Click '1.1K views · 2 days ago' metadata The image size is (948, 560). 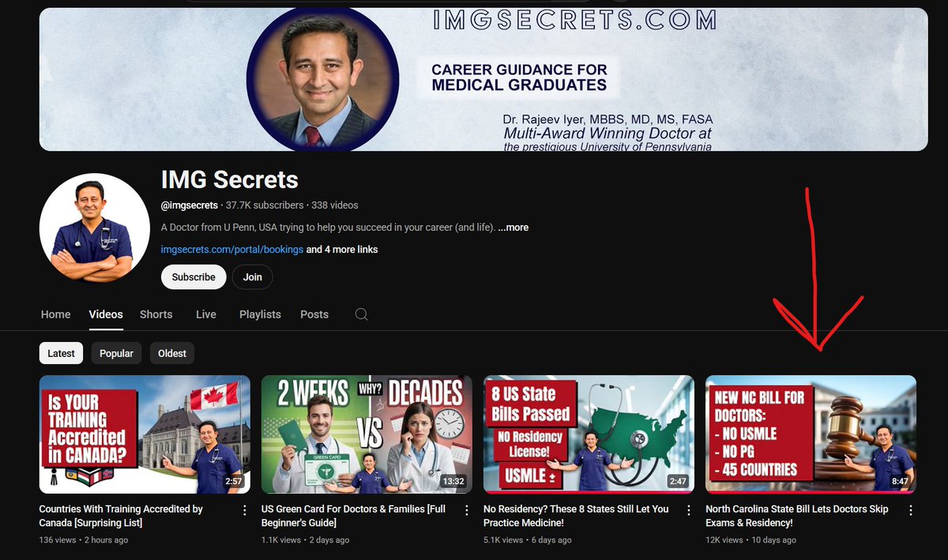pos(304,540)
